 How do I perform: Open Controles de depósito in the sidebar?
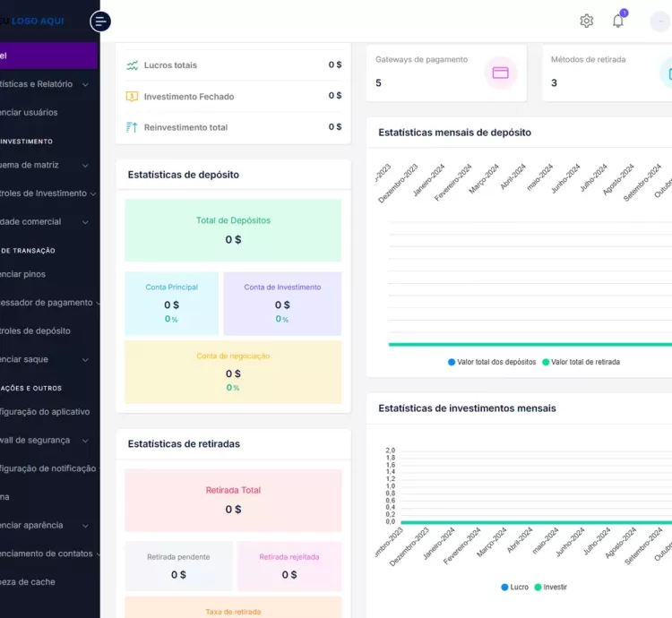click(x=34, y=330)
